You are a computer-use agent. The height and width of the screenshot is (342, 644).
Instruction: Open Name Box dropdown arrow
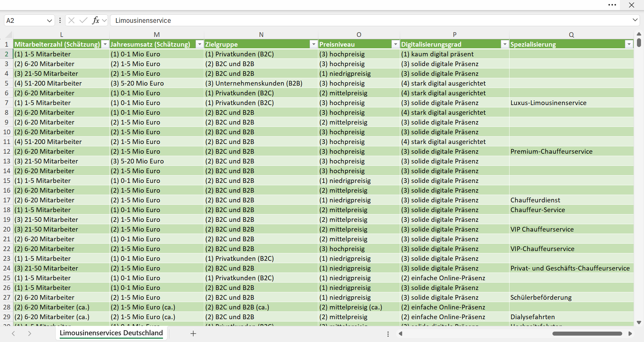49,20
